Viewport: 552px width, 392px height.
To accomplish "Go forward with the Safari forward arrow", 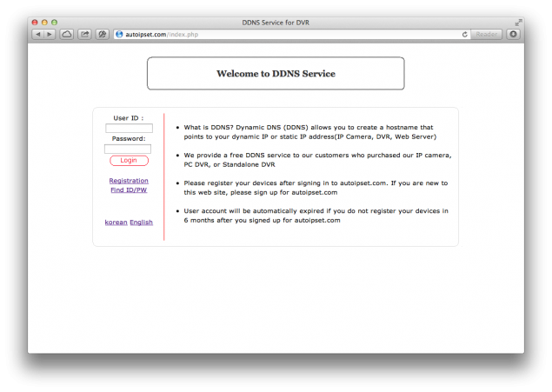I will click(50, 34).
